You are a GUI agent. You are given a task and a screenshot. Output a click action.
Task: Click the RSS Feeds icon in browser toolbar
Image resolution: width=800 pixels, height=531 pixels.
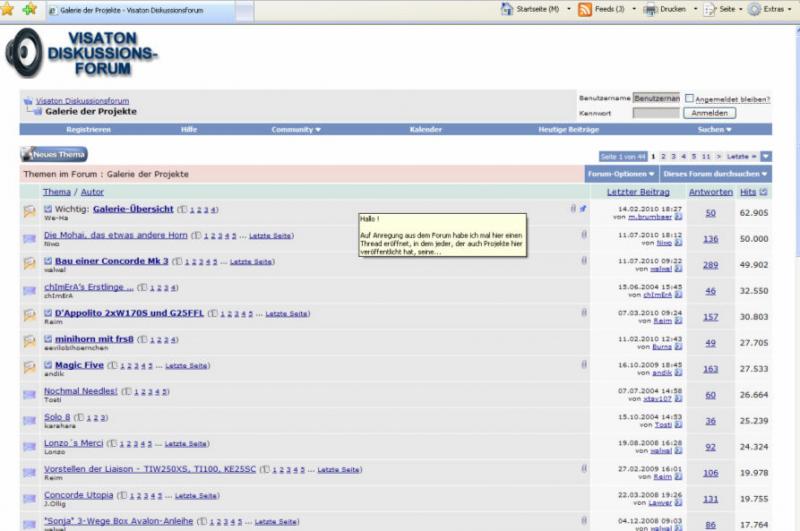click(584, 9)
